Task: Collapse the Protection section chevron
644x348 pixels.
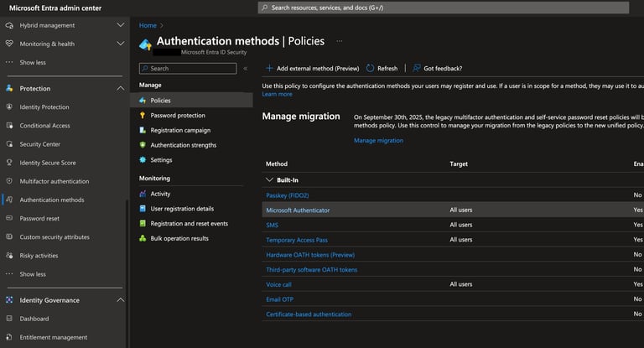Action: 121,88
